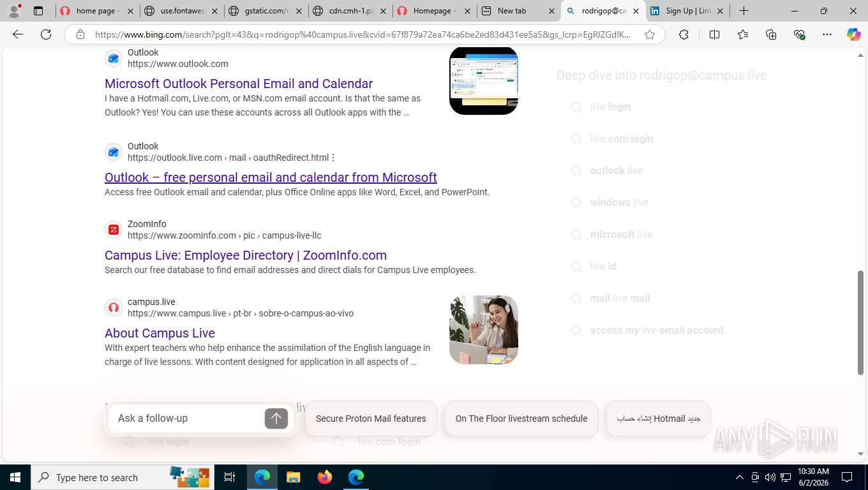Select the 'mail live mail' related search
This screenshot has width=868, height=490.
pyautogui.click(x=620, y=299)
